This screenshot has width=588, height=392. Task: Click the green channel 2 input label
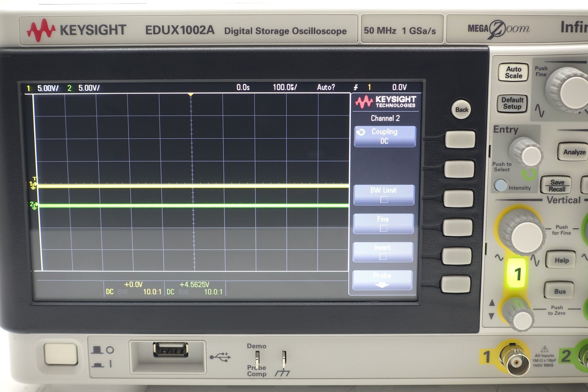click(566, 356)
